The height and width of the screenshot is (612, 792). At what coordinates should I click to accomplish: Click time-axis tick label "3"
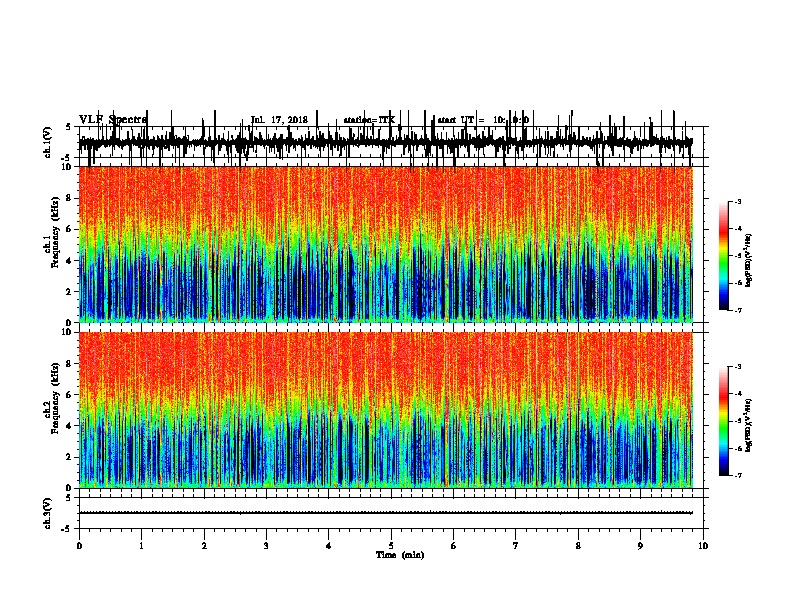point(266,546)
